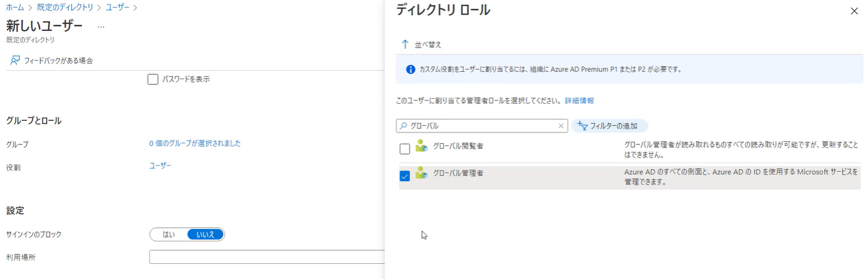
Task: Click フィードバックがある場合 button
Action: pyautogui.click(x=52, y=61)
